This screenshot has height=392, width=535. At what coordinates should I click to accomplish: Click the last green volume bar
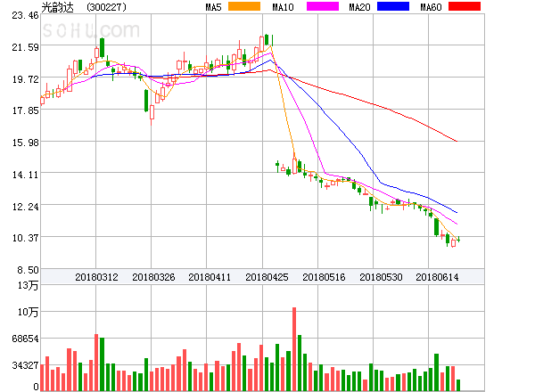pyautogui.click(x=458, y=385)
